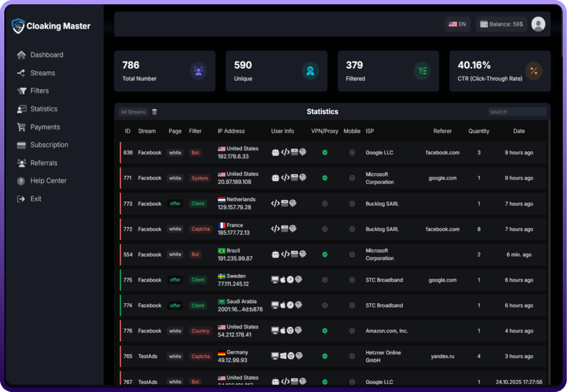Image resolution: width=567 pixels, height=392 pixels.
Task: Toggle VPN/Proxy check mark for row 636
Action: coord(324,152)
